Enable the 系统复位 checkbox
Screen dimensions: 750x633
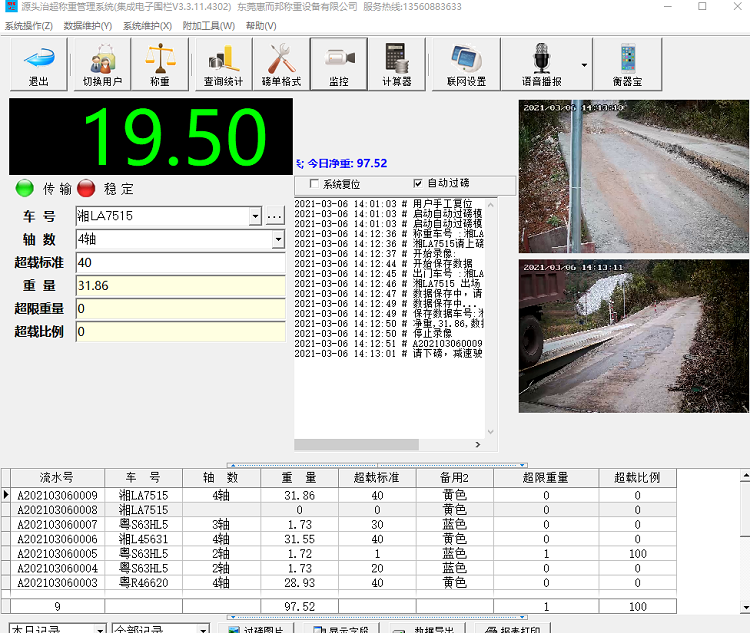click(315, 184)
